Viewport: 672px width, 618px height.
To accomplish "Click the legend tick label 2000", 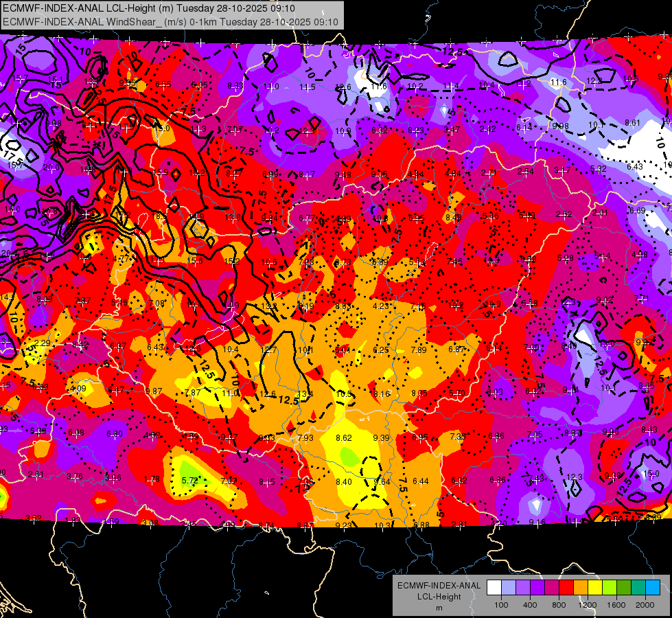I will click(x=645, y=605).
